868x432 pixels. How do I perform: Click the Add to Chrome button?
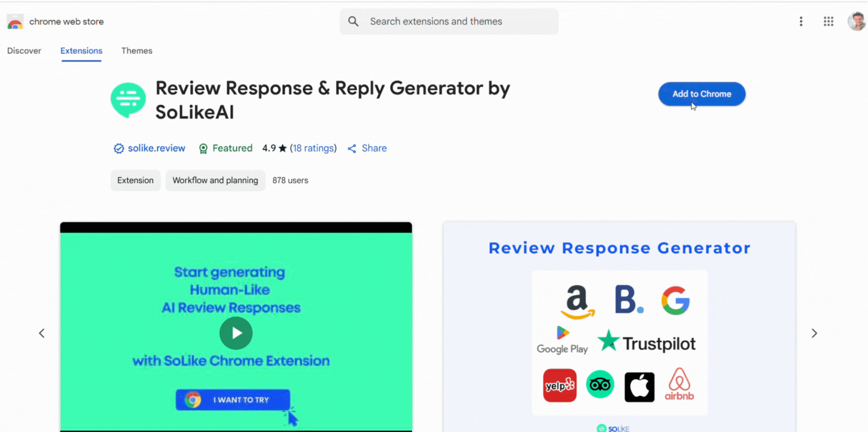point(701,94)
